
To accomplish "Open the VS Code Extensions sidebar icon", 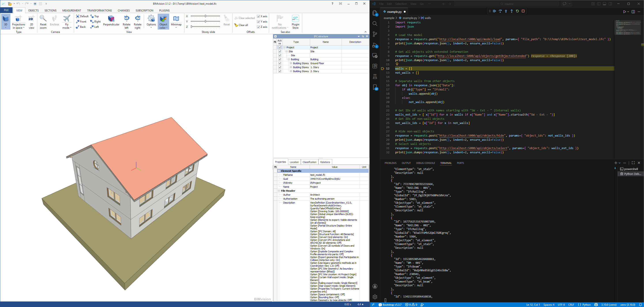I will (x=375, y=66).
